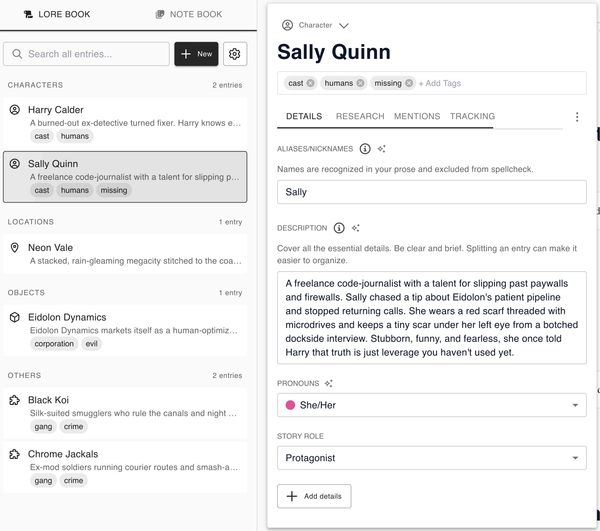
Task: Open the three-dot entry options menu
Action: coord(577,117)
